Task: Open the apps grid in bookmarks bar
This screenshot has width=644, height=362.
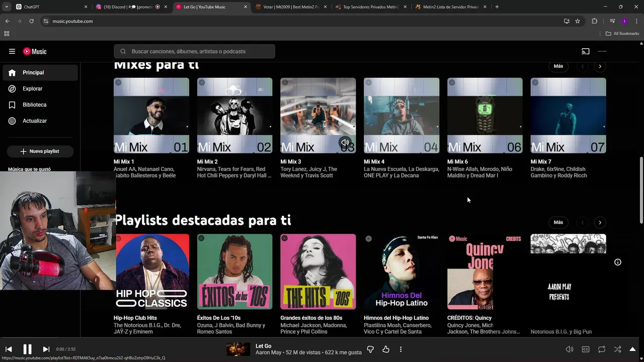Action: (x=7, y=34)
